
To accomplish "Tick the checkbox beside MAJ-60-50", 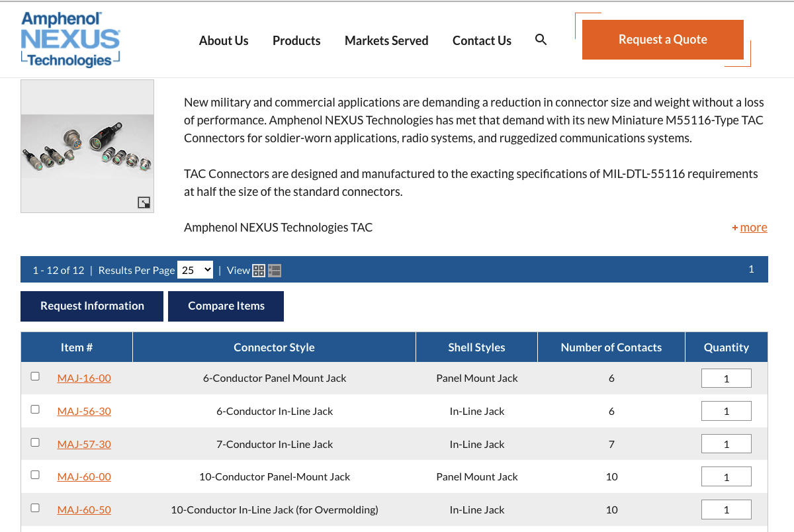I will click(35, 507).
